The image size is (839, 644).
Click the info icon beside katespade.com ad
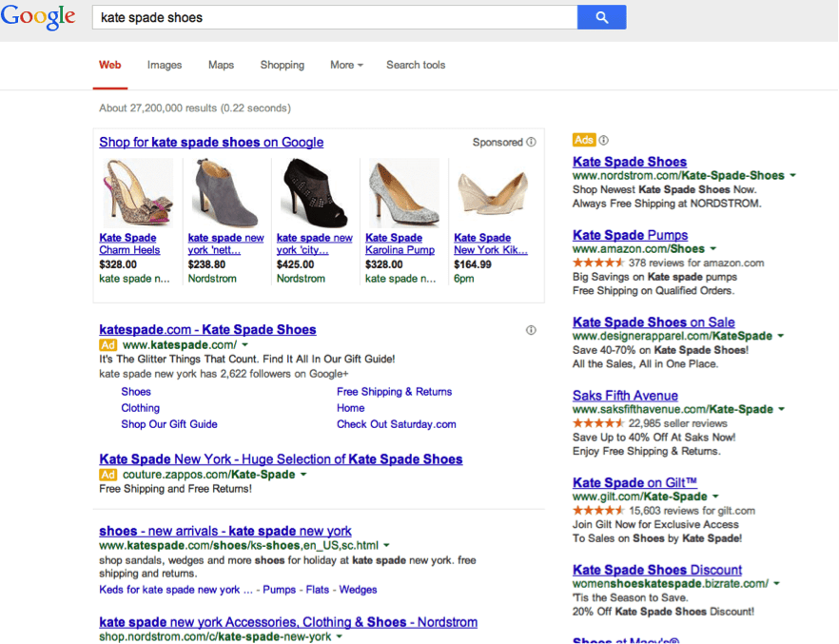tap(531, 330)
